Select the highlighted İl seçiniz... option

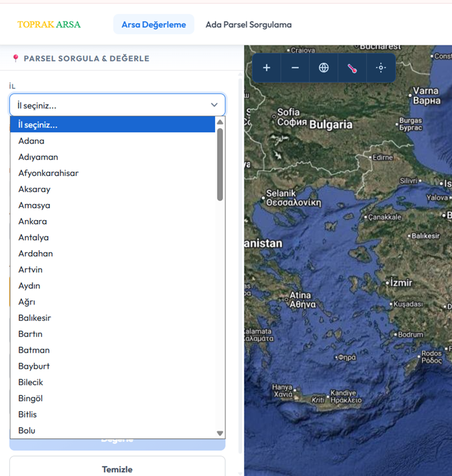click(112, 125)
